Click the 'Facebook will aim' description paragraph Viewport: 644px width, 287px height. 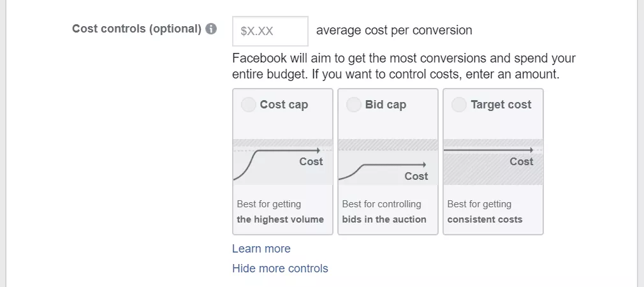tap(404, 66)
